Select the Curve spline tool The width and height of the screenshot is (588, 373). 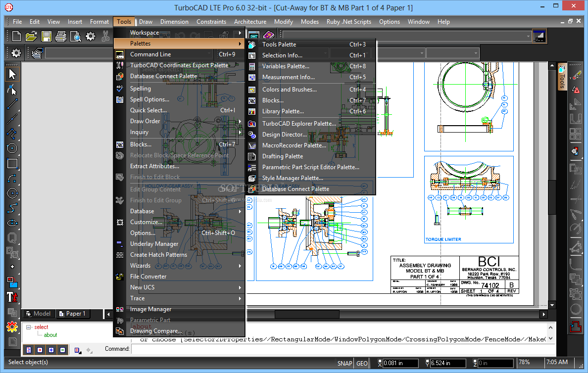click(x=12, y=208)
